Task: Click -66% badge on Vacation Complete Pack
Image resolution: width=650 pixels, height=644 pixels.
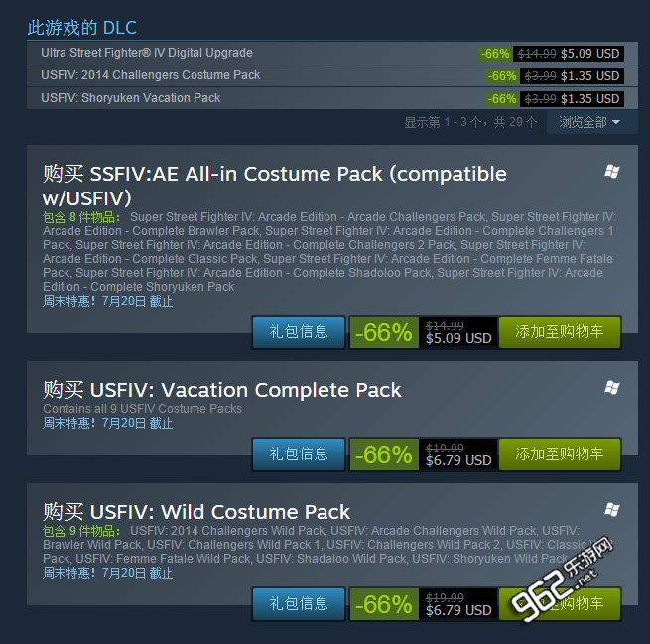Action: (x=384, y=454)
